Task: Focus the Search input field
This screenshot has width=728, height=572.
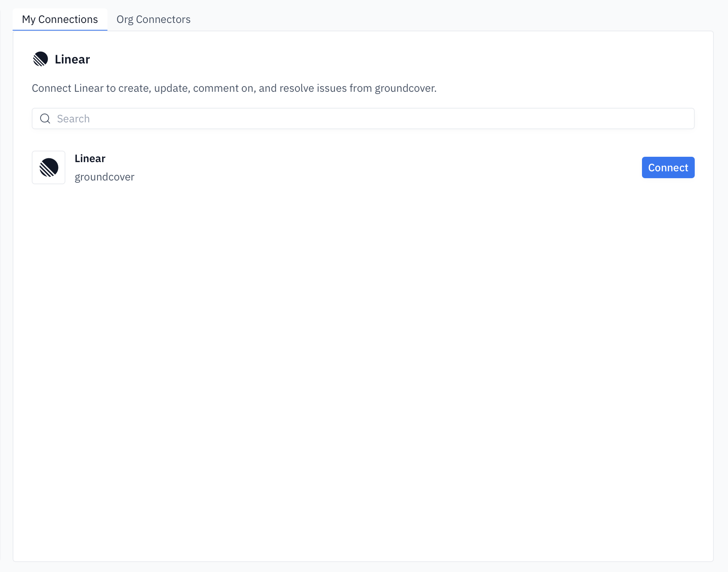Action: (363, 119)
